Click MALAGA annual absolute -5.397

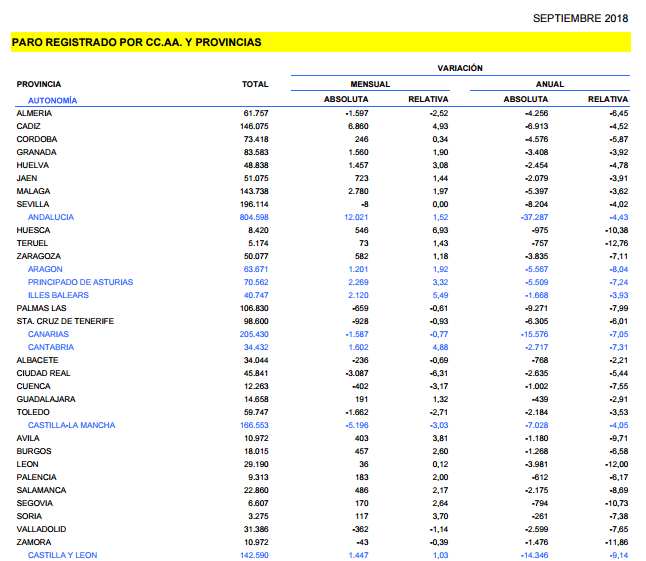[536, 191]
